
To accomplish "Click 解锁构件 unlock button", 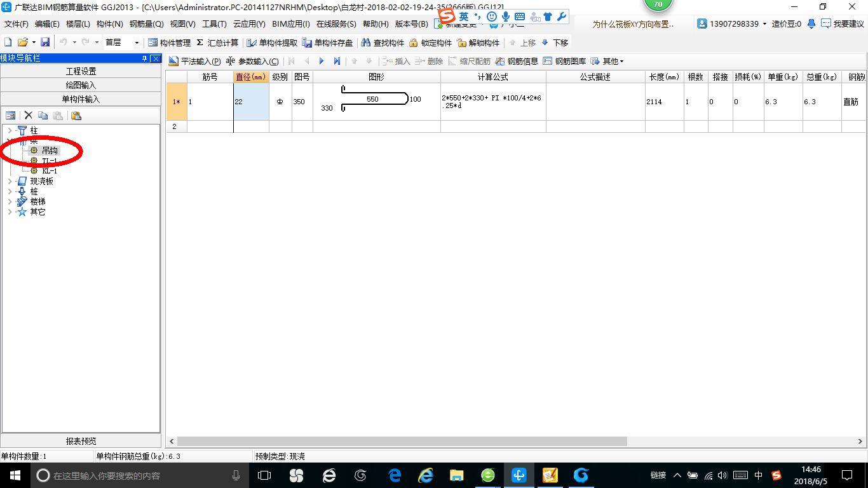I will click(478, 43).
